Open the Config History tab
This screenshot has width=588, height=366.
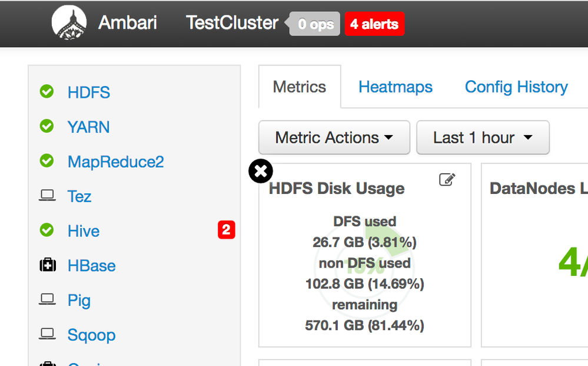[516, 87]
